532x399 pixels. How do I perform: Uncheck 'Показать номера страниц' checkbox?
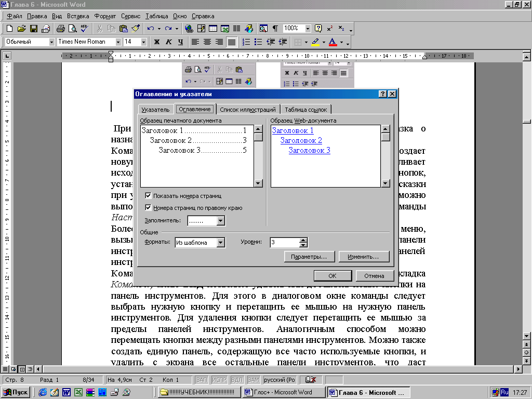148,195
